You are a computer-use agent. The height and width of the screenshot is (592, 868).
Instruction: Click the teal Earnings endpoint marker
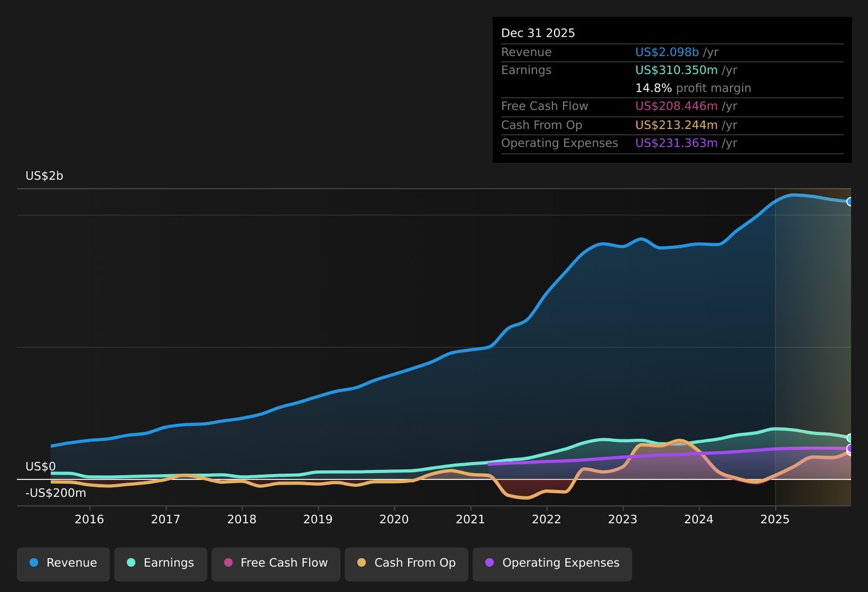[x=850, y=438]
